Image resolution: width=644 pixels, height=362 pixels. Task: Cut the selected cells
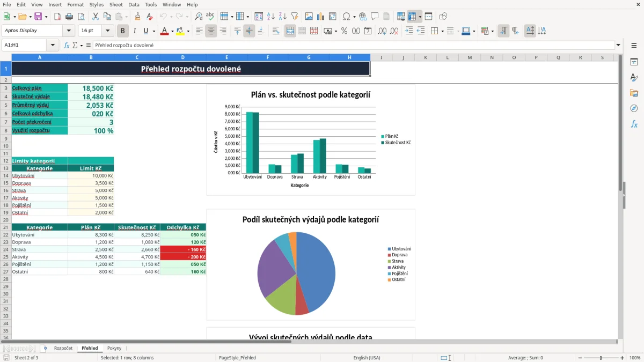point(95,17)
